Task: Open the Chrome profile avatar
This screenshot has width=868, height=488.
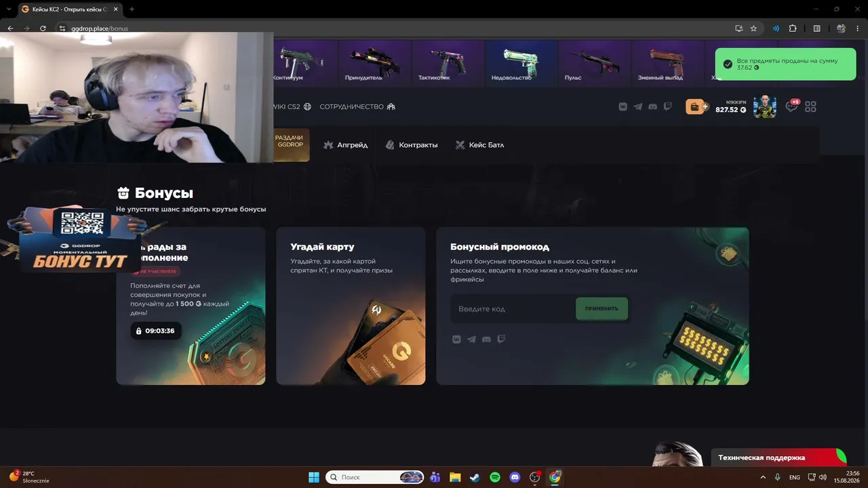Action: pyautogui.click(x=842, y=28)
